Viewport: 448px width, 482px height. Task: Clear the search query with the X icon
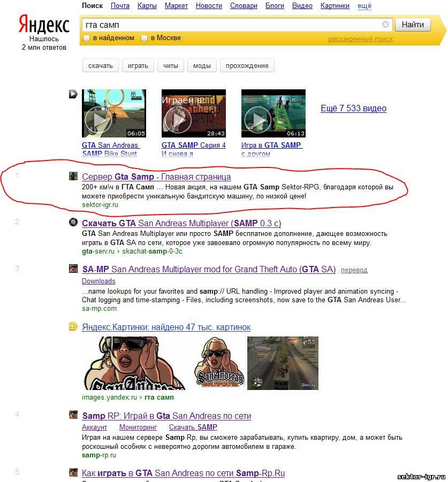[385, 24]
